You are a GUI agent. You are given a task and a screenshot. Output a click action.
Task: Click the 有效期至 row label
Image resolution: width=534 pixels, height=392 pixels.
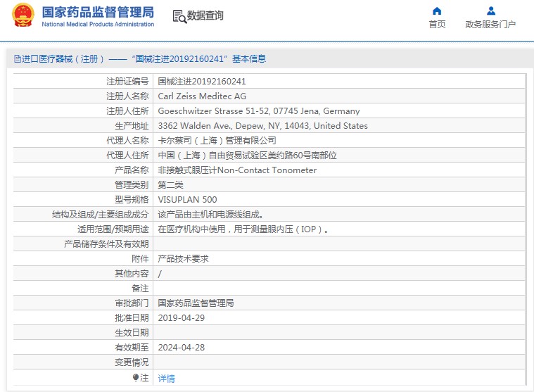(x=132, y=348)
